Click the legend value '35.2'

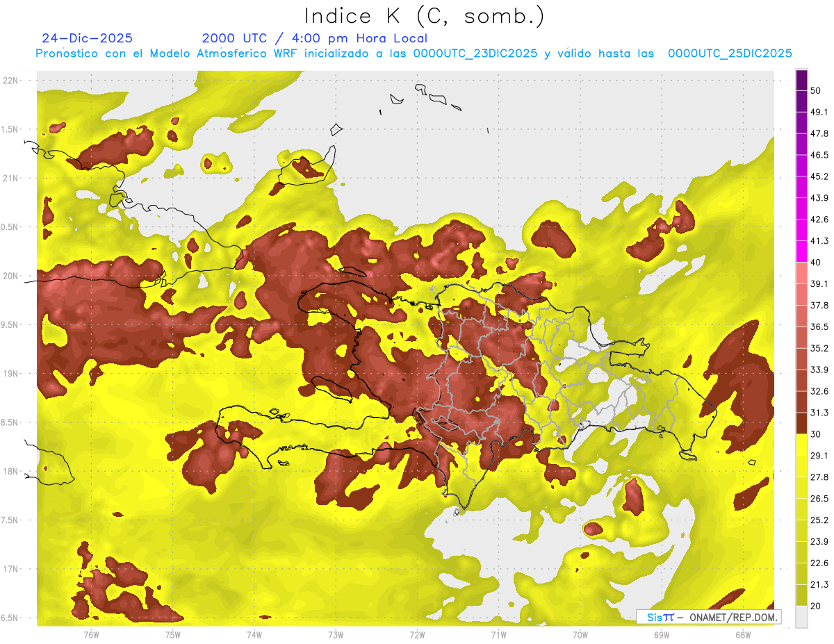(819, 348)
